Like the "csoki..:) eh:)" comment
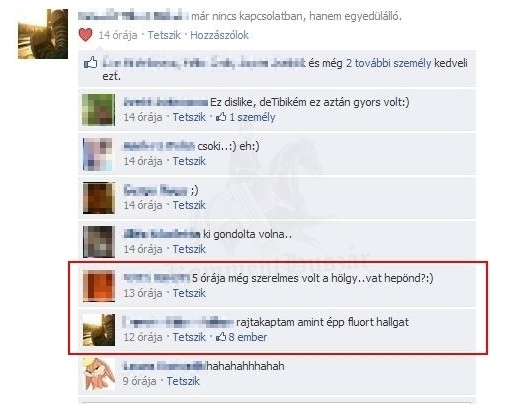530x404 pixels. (x=189, y=161)
